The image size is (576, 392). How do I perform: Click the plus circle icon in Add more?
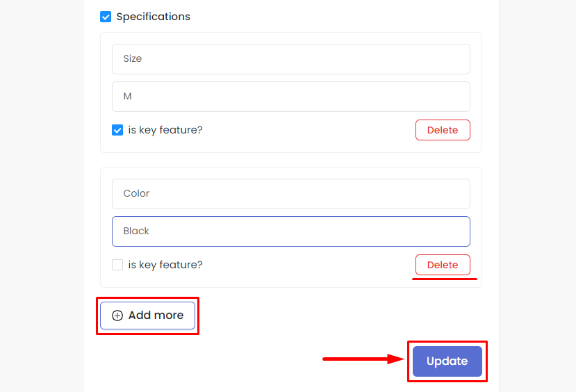click(117, 316)
